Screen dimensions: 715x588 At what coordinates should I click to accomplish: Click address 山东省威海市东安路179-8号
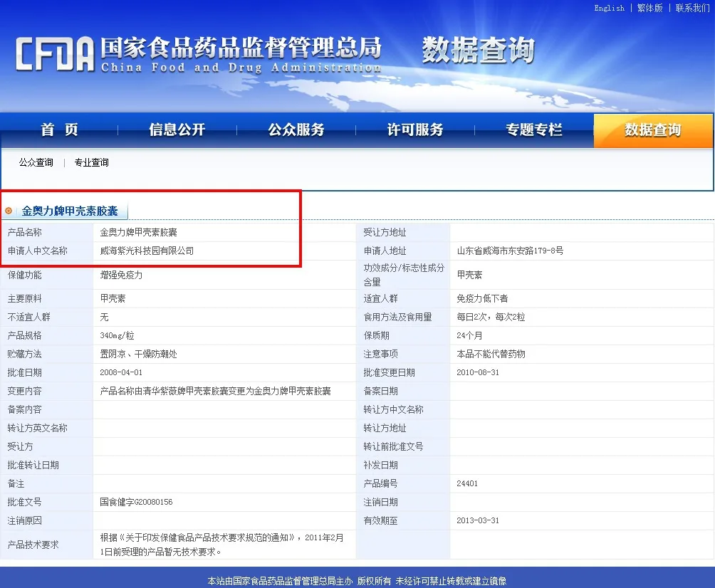click(510, 251)
